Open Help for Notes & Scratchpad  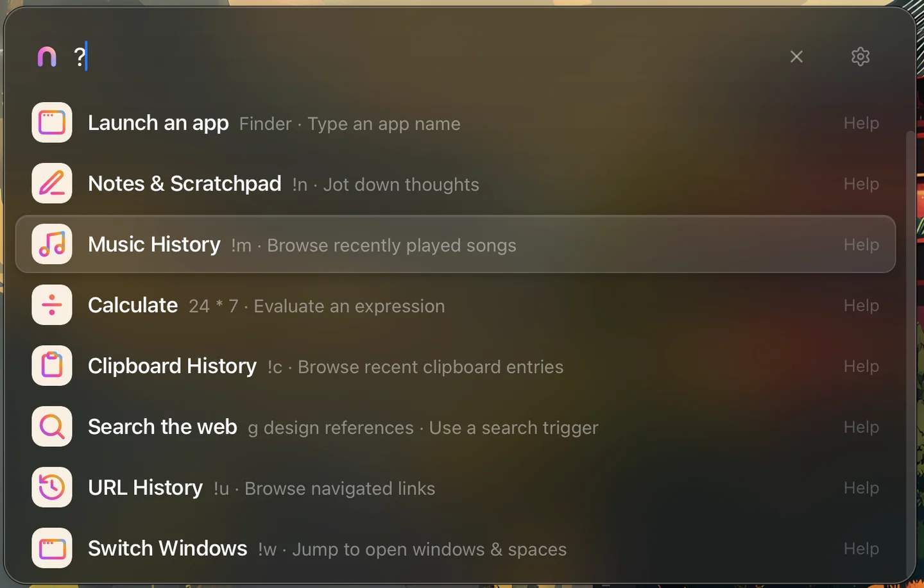(x=861, y=184)
